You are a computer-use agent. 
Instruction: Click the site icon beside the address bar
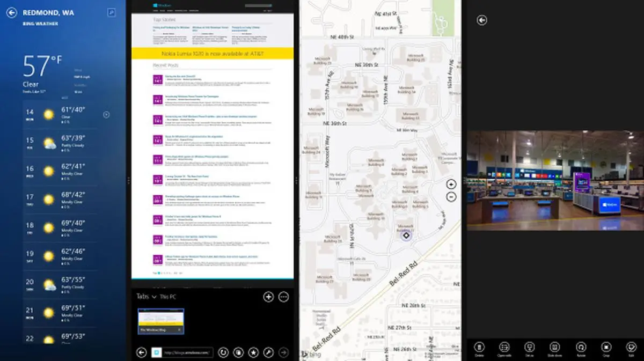[x=157, y=352]
